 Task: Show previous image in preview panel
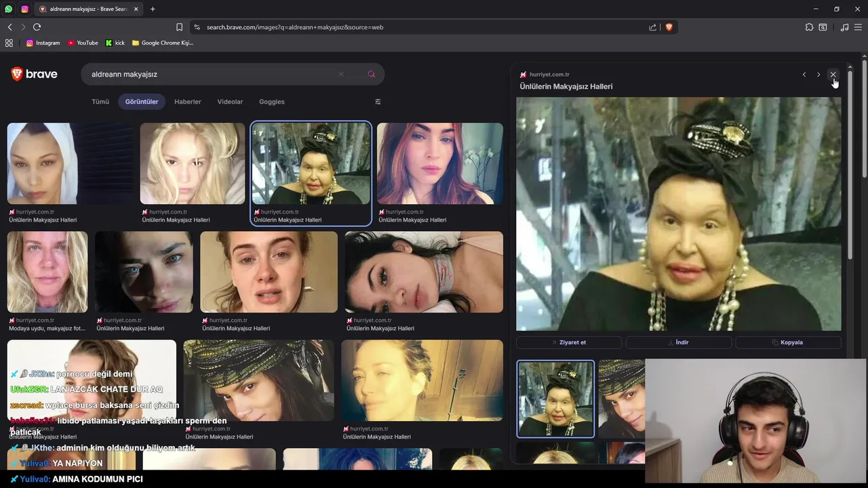tap(804, 75)
